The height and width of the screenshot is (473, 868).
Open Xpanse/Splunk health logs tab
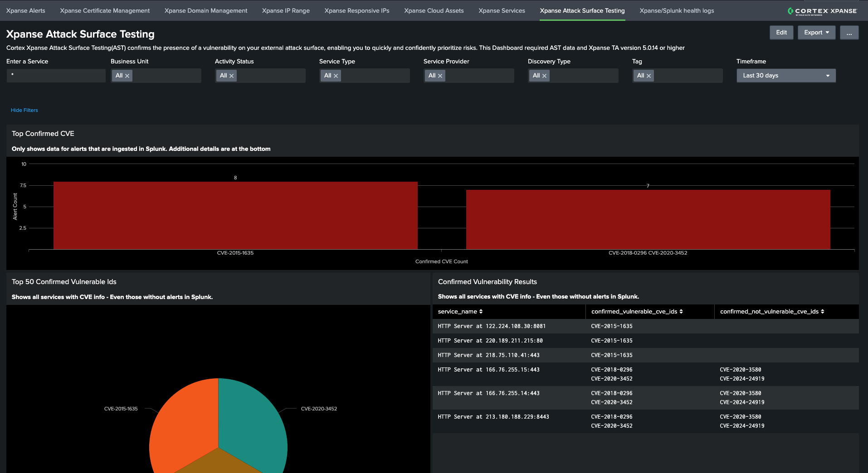677,10
